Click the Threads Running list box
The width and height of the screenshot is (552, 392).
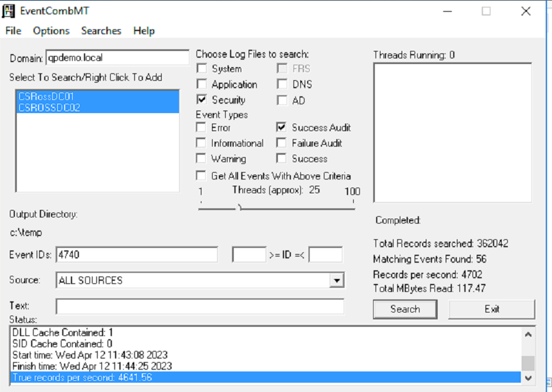click(x=453, y=133)
